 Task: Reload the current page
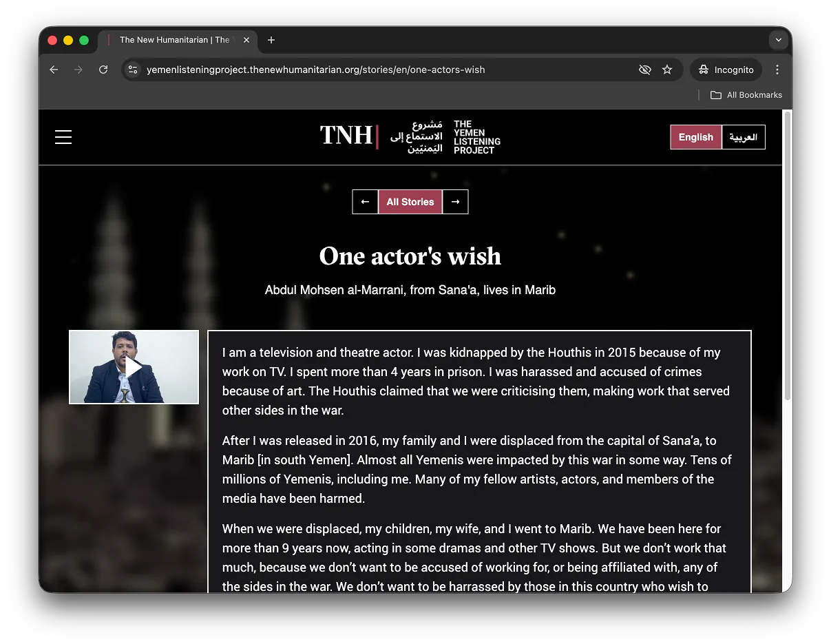coord(103,70)
